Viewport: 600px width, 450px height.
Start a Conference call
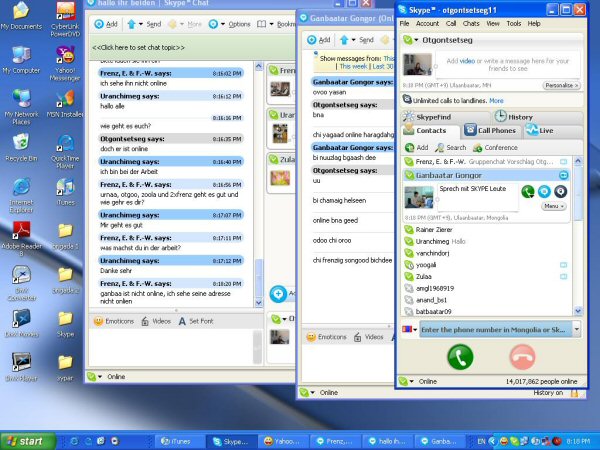click(495, 147)
